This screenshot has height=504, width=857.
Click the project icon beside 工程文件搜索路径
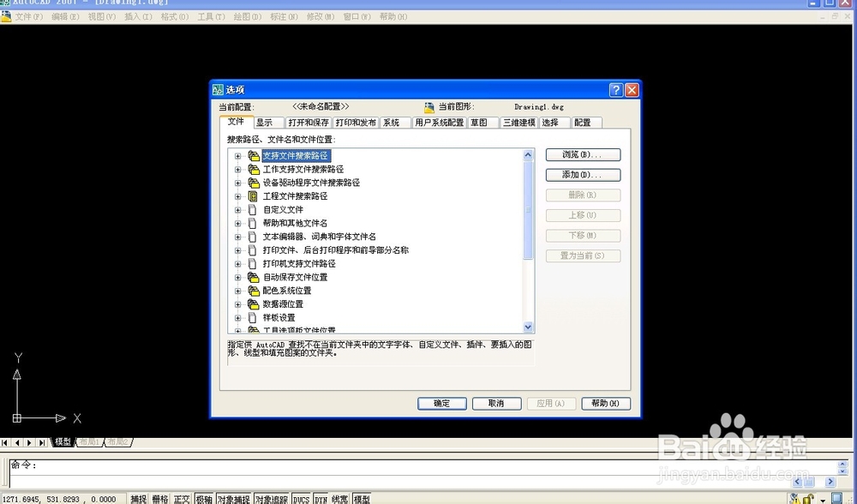[x=253, y=196]
